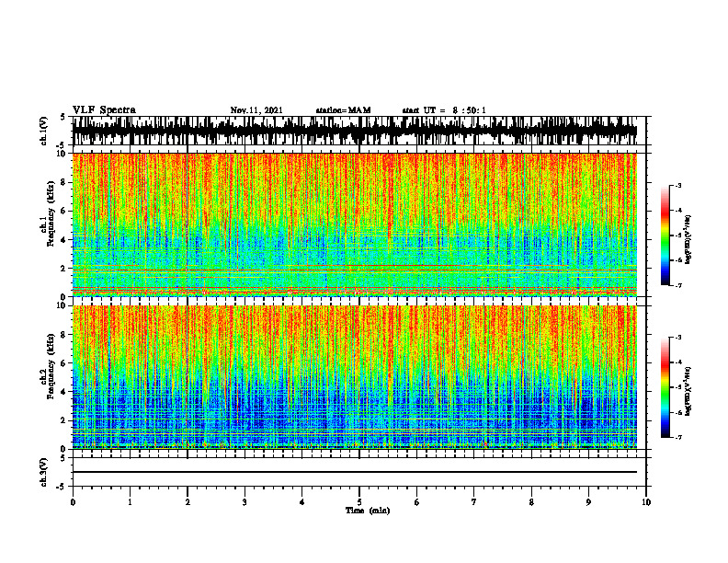Image resolution: width=728 pixels, height=563 pixels.
Task: Click the "ch.3(V)" axis label
Action: coord(44,473)
